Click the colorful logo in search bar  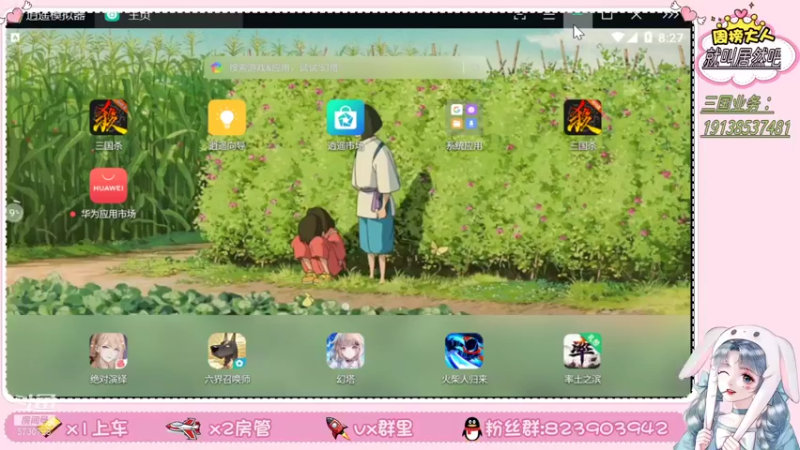tap(216, 67)
